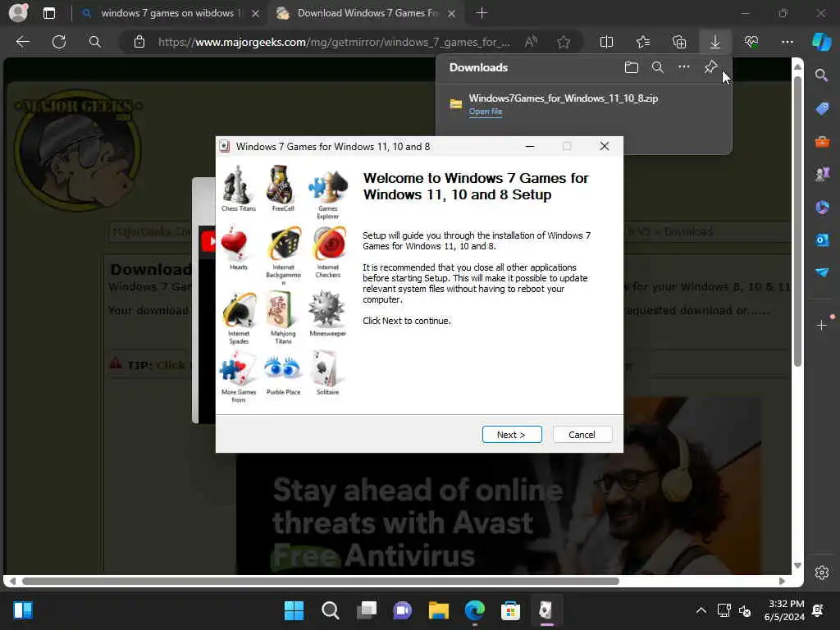Click the More Games from icon

[239, 377]
